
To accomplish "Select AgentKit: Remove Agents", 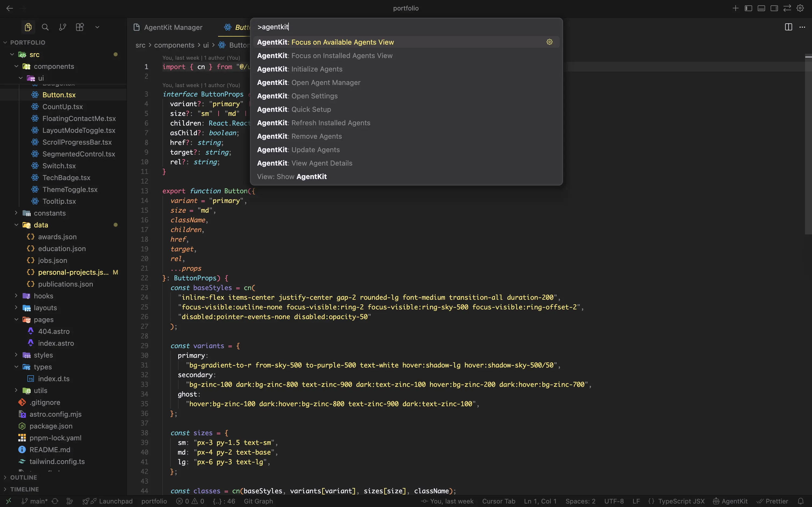I will coord(406,136).
